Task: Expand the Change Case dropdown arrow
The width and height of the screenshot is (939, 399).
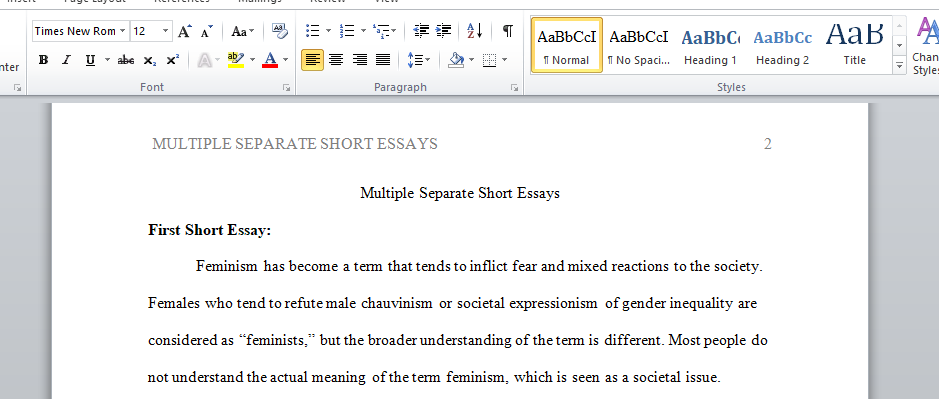Action: 252,31
